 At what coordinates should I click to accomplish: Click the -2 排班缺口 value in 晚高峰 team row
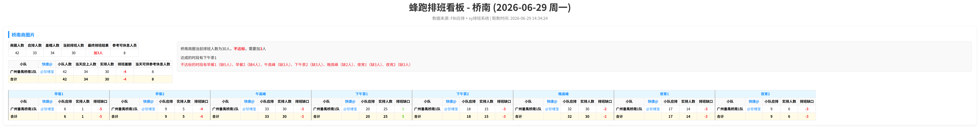[x=605, y=109]
